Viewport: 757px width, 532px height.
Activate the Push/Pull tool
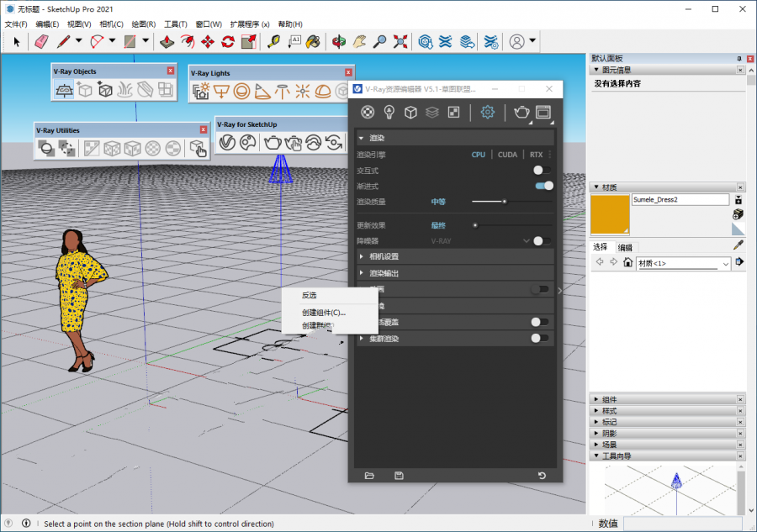(167, 42)
